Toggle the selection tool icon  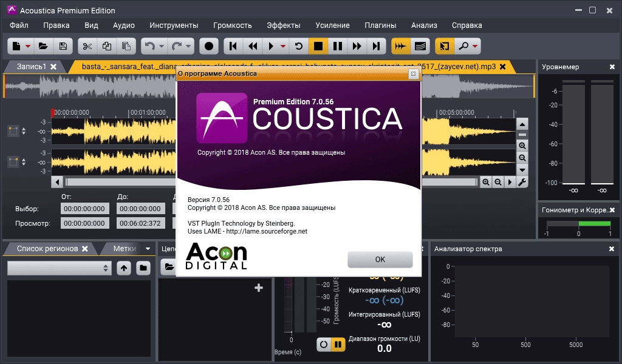click(x=444, y=46)
